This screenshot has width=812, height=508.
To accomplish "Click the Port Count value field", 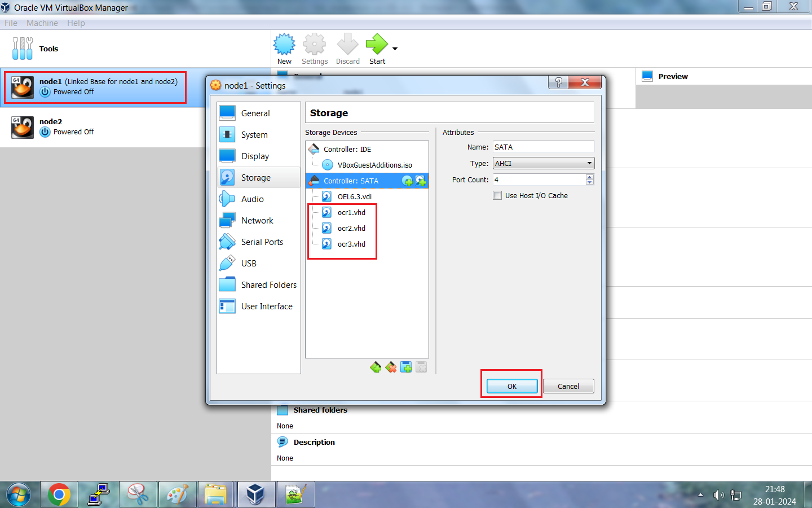I will click(539, 179).
